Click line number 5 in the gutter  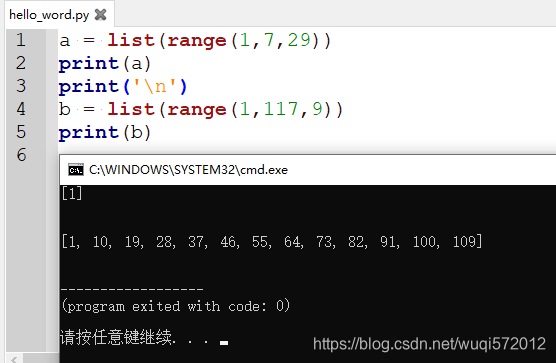click(21, 132)
